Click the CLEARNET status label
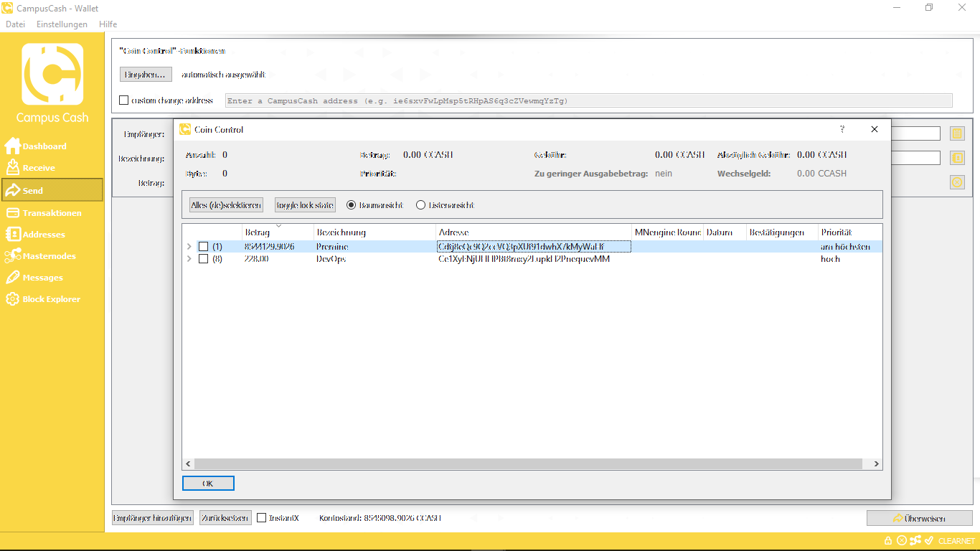Viewport: 980px width, 551px height. tap(956, 541)
